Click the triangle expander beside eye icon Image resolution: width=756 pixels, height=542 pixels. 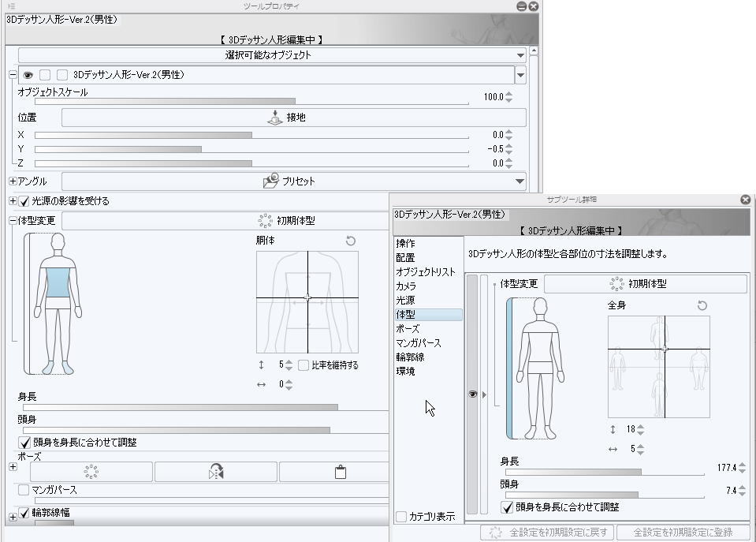point(484,394)
